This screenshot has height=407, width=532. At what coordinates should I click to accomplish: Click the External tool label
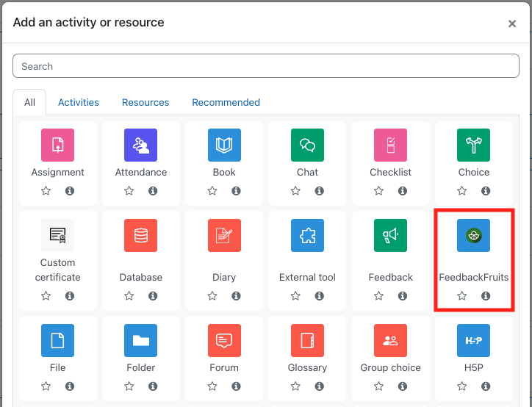[307, 278]
